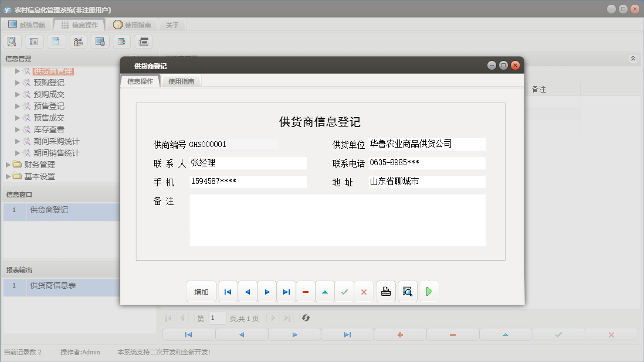Click the print icon in supplier dialog
This screenshot has width=644, height=362.
point(385,292)
